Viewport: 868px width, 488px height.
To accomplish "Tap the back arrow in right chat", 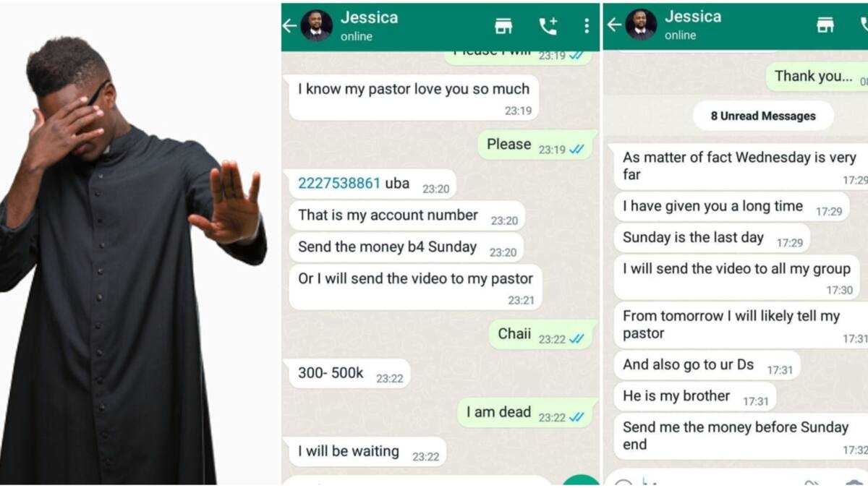I will click(614, 25).
